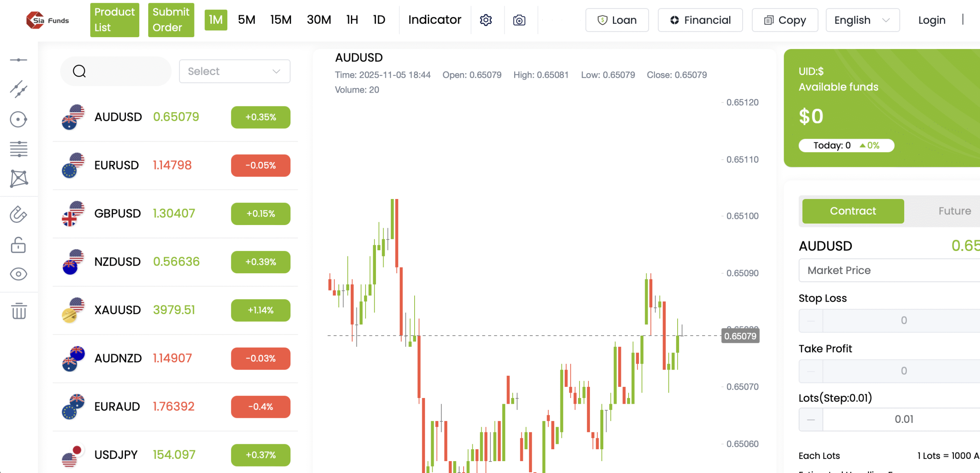Delete all drawings with trash icon
The height and width of the screenshot is (473, 980).
(x=18, y=311)
